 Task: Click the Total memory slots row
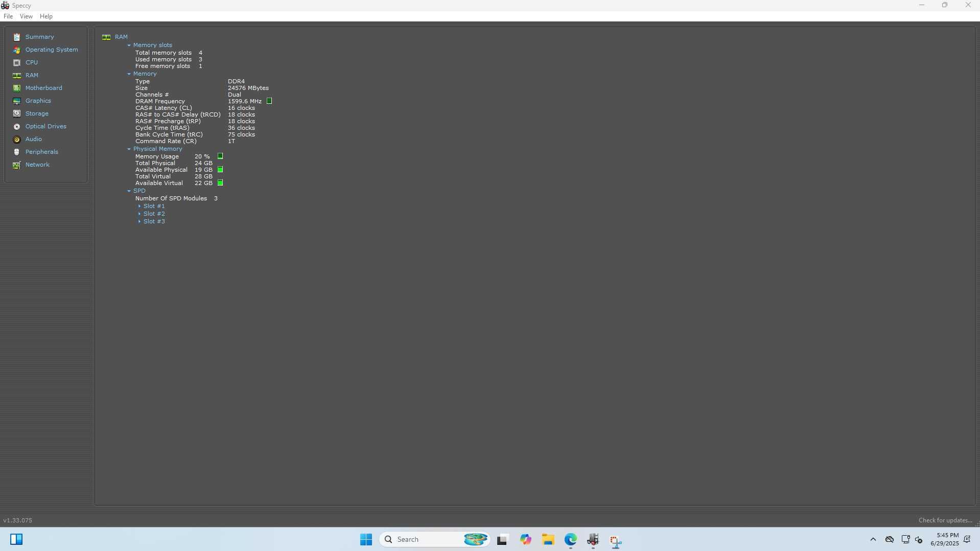click(x=169, y=53)
